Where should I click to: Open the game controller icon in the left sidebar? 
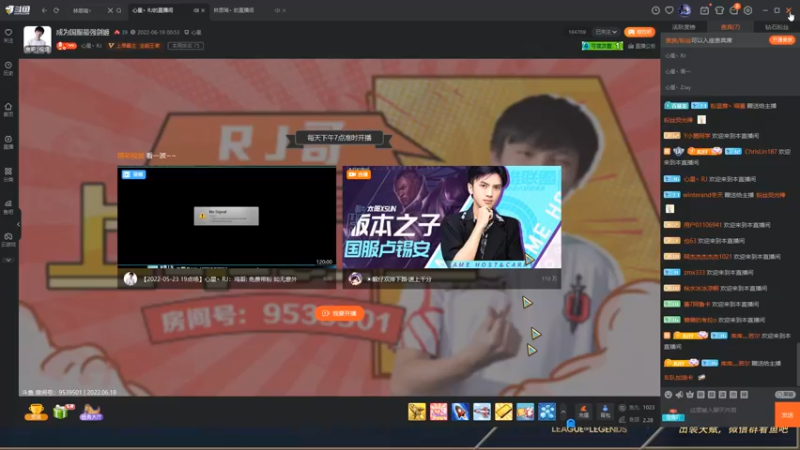point(8,239)
